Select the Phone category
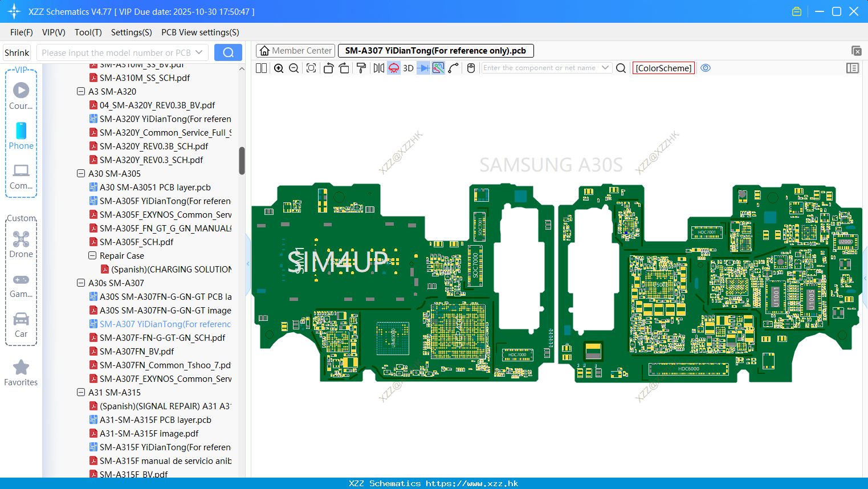 coord(21,136)
